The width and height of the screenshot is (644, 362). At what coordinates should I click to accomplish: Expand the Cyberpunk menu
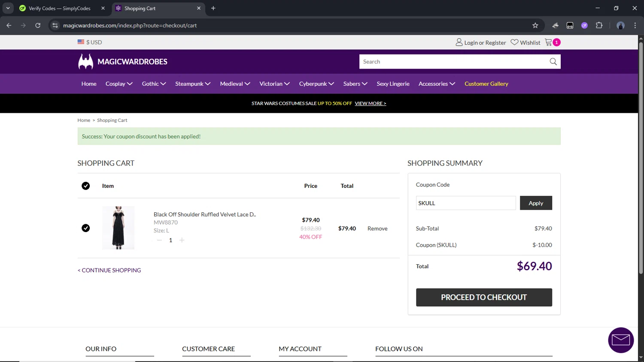[316, 84]
